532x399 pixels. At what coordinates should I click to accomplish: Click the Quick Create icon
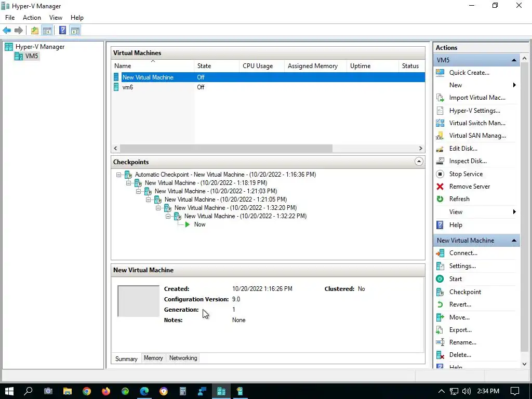point(440,73)
